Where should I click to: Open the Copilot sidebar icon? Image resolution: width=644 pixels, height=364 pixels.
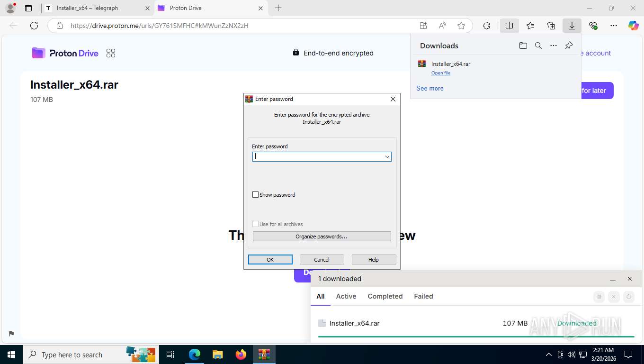(x=634, y=26)
